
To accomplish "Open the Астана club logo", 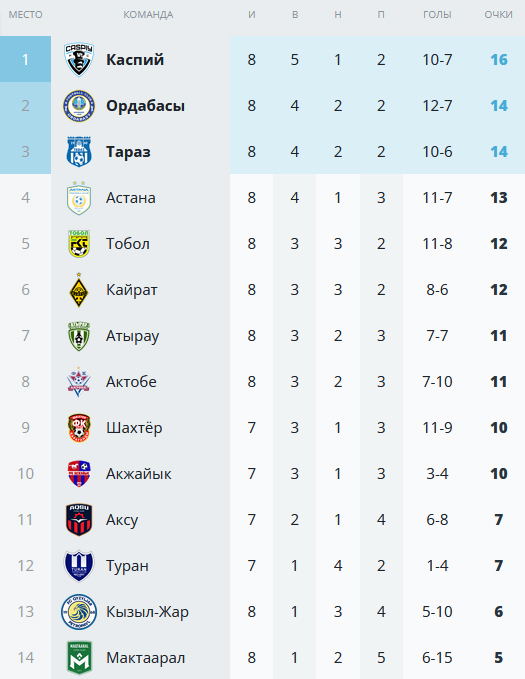I will pyautogui.click(x=79, y=198).
